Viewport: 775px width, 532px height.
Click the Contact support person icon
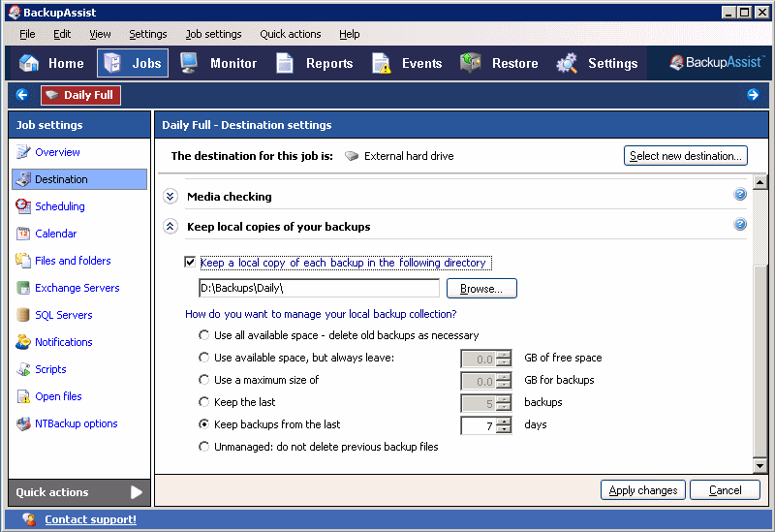pyautogui.click(x=29, y=519)
